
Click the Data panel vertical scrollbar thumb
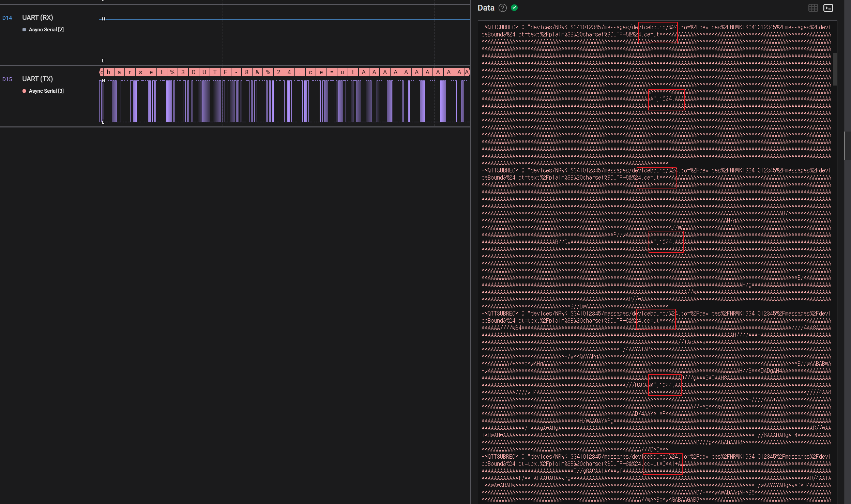(835, 69)
